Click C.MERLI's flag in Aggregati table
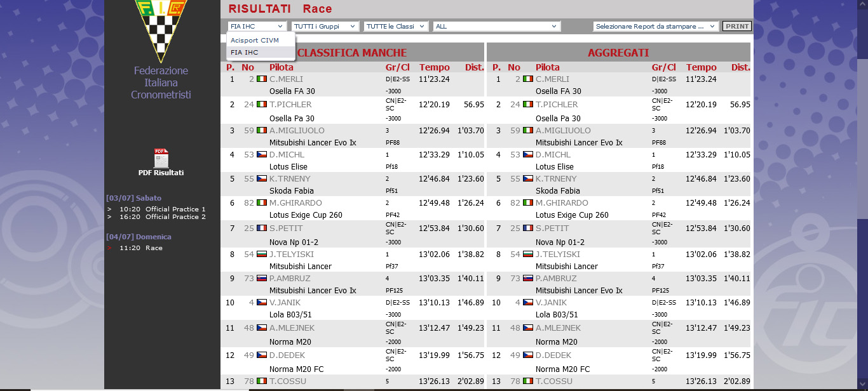This screenshot has width=868, height=391. tap(528, 79)
